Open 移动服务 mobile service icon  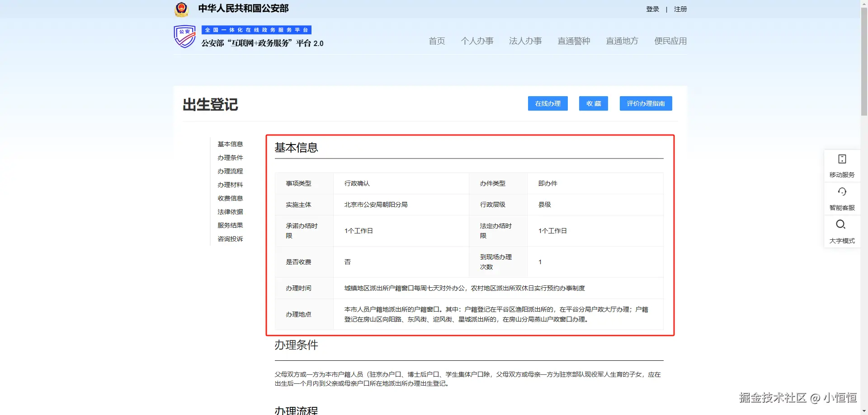[x=842, y=159]
